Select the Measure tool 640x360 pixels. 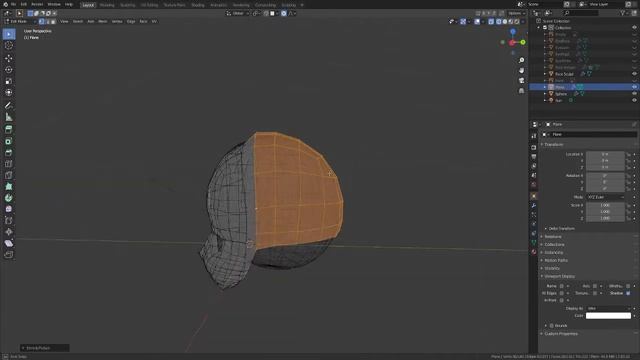point(9,117)
